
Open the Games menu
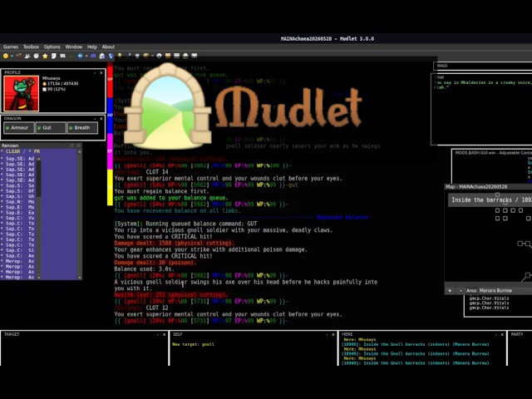click(11, 47)
